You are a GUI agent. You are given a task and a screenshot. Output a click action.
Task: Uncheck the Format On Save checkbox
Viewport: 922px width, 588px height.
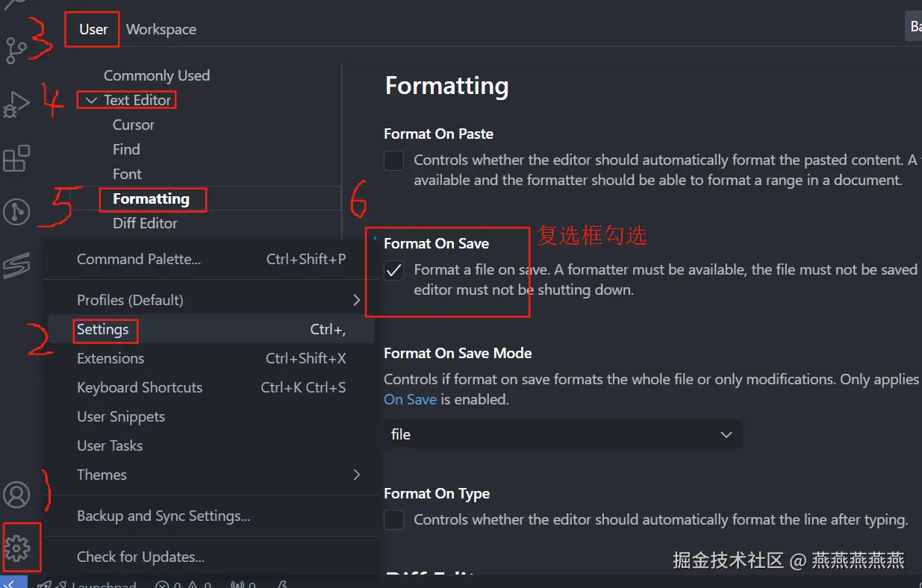point(393,270)
